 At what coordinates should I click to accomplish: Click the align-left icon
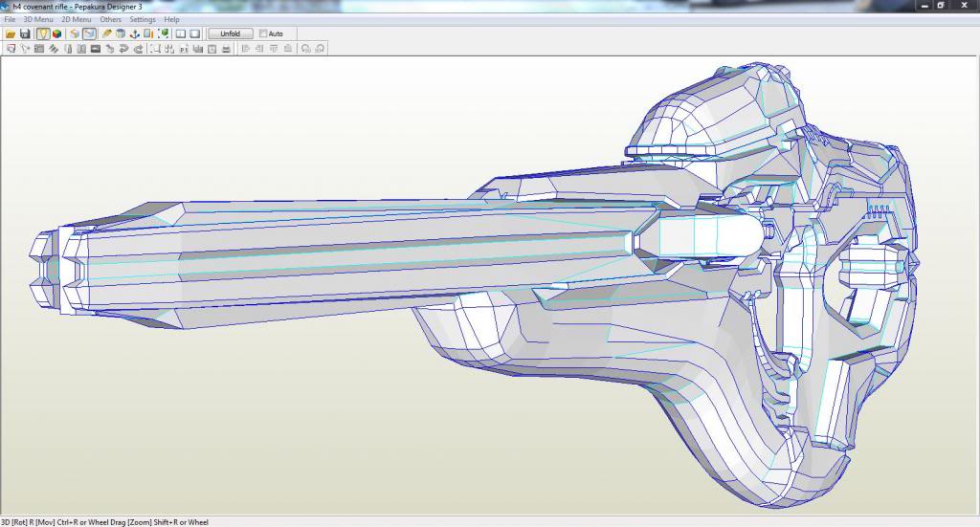[x=246, y=49]
